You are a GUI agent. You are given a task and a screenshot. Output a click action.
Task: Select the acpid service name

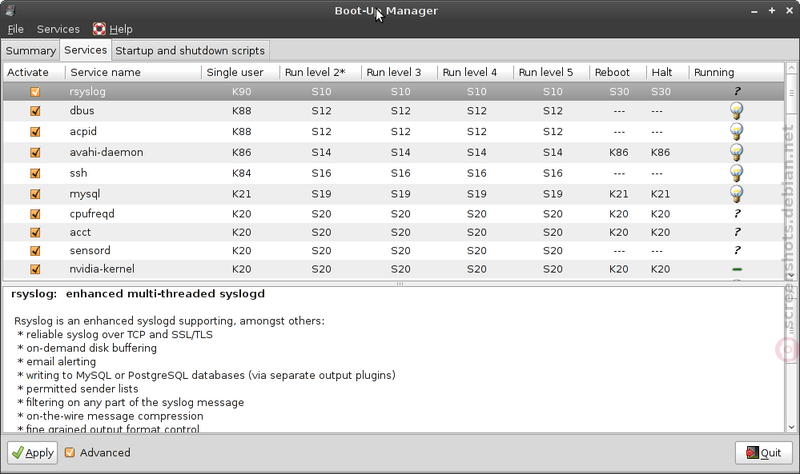83,132
